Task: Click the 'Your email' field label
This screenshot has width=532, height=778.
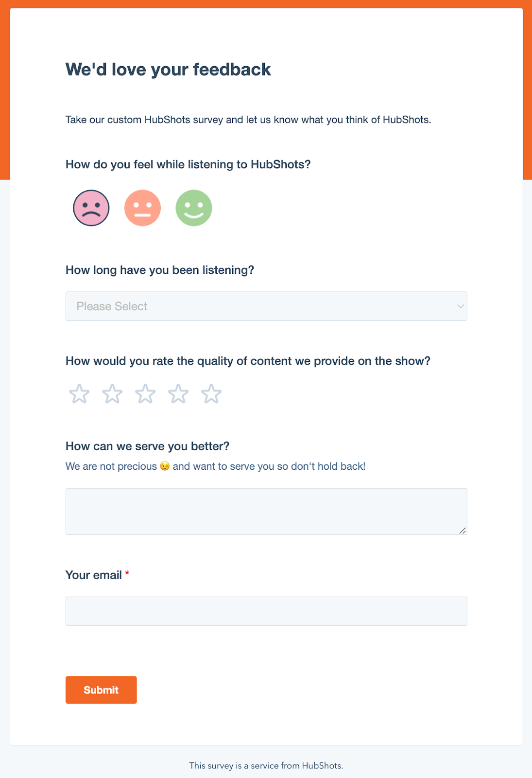Action: (x=94, y=575)
